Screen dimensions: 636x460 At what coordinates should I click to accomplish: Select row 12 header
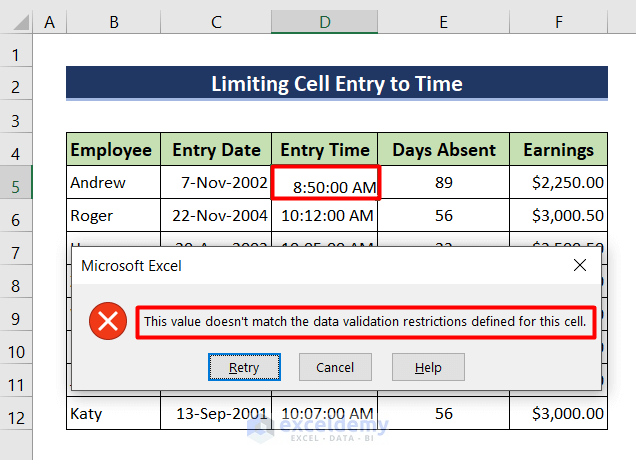[16, 413]
